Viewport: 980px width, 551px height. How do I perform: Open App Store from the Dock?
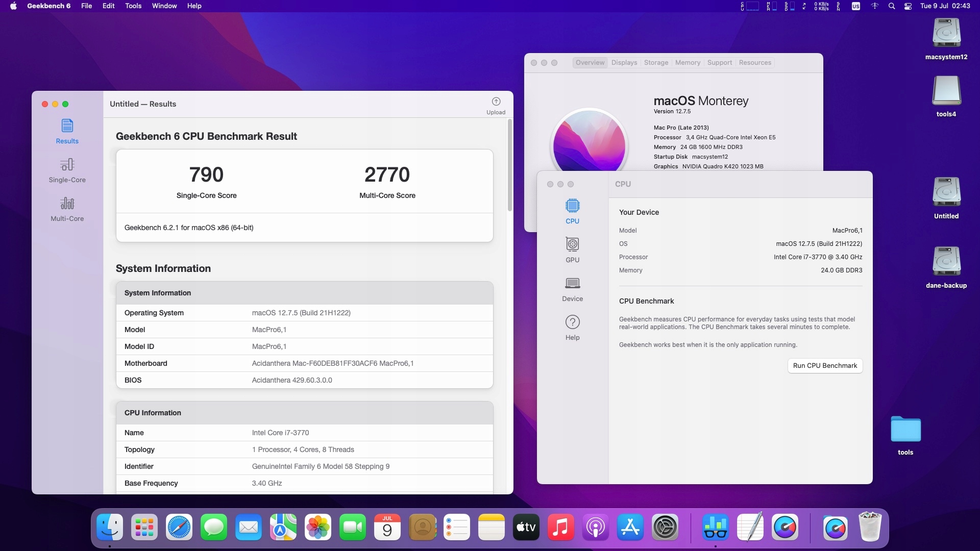[630, 528]
